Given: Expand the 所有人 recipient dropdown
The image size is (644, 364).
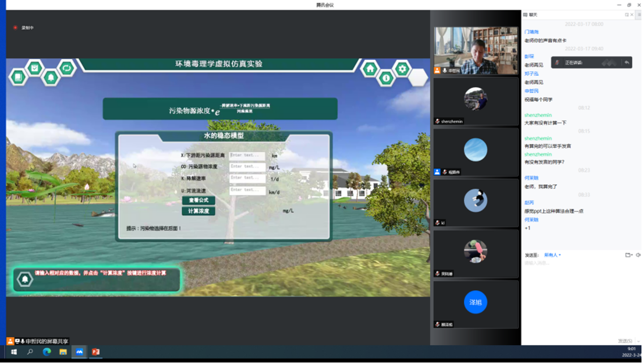Looking at the screenshot, I should pyautogui.click(x=552, y=255).
